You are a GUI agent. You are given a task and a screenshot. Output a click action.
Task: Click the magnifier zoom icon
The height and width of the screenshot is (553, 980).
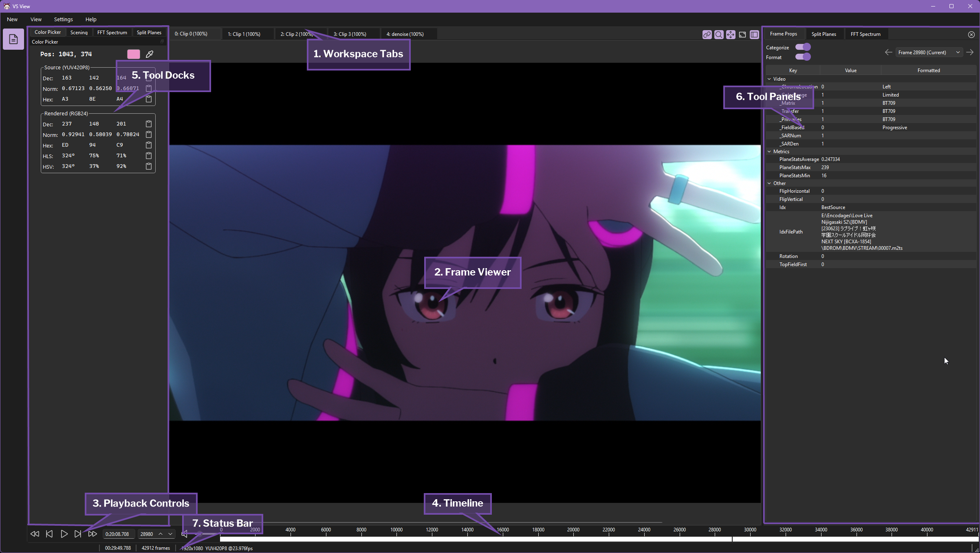719,35
